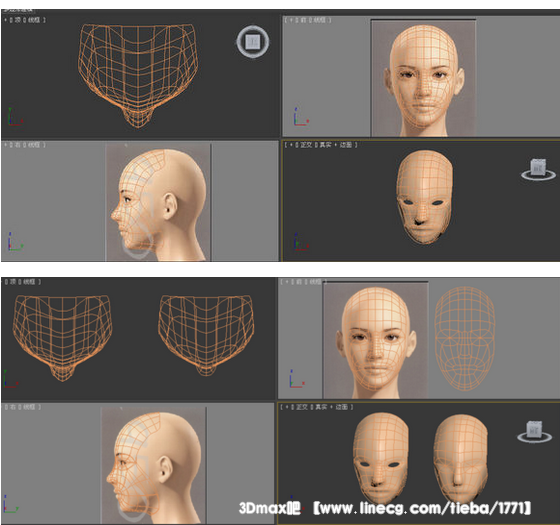Select the smooth shaded head without eye holes
560x525 pixels.
[x=460, y=458]
